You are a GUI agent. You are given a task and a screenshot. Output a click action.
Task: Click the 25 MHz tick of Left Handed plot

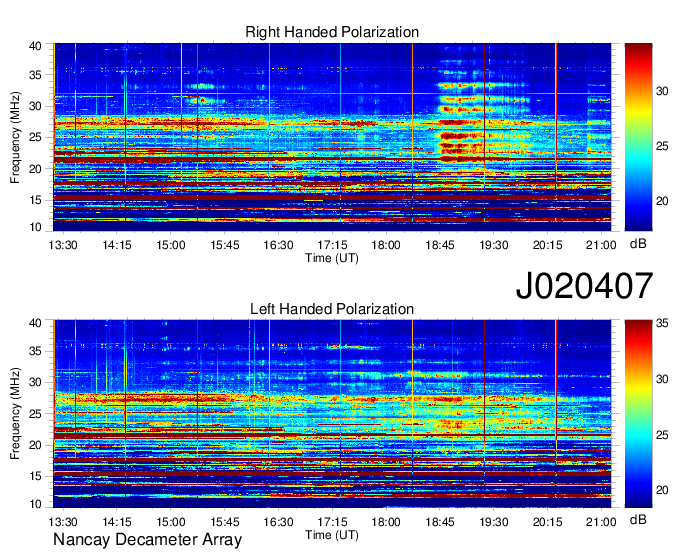click(x=35, y=414)
